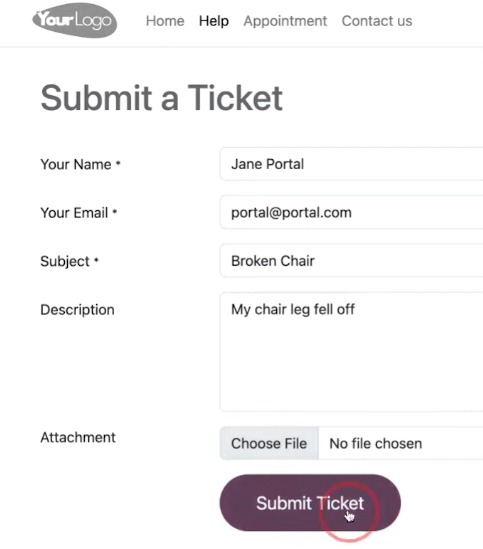Click the 'No file chosen' attachment area
The width and height of the screenshot is (483, 549).
(x=375, y=444)
